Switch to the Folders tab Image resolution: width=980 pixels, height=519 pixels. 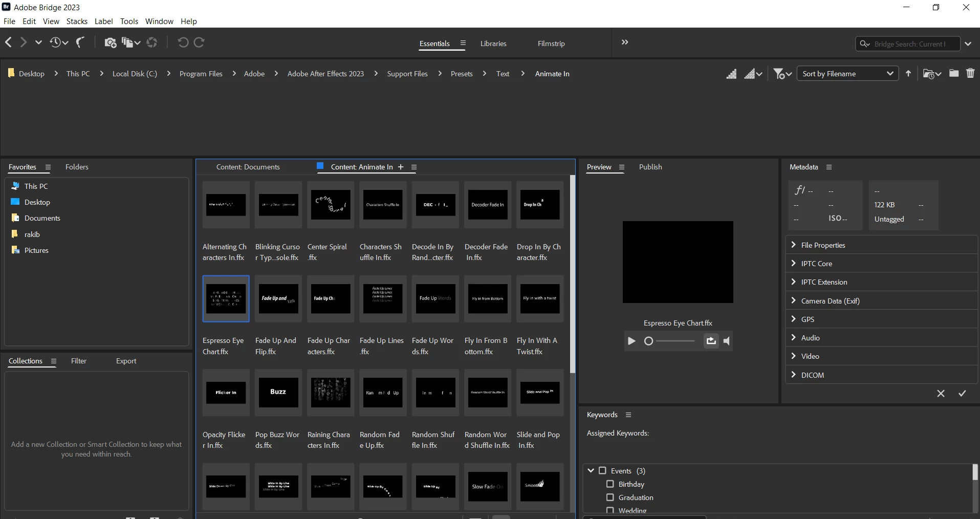pos(77,167)
